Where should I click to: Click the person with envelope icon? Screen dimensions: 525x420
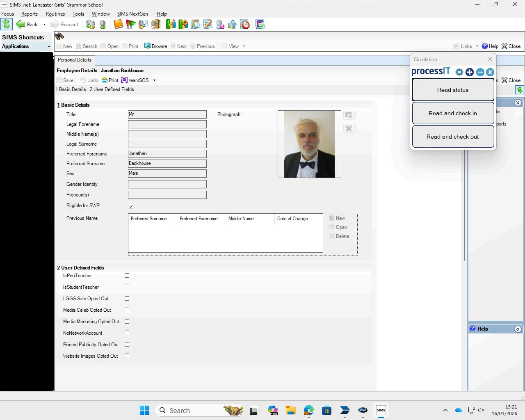pos(143,25)
